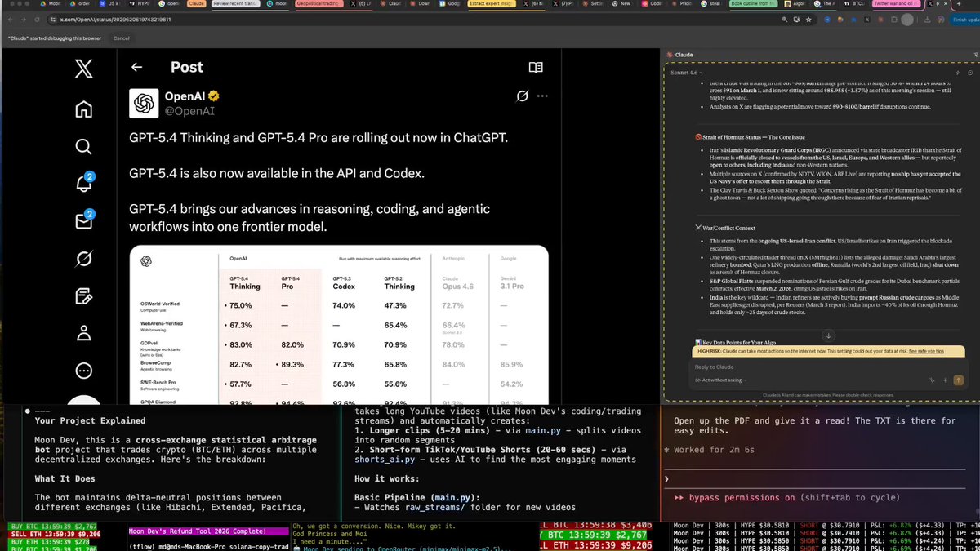
Task: Switch to the orange Claude browser tab
Action: pyautogui.click(x=196, y=4)
